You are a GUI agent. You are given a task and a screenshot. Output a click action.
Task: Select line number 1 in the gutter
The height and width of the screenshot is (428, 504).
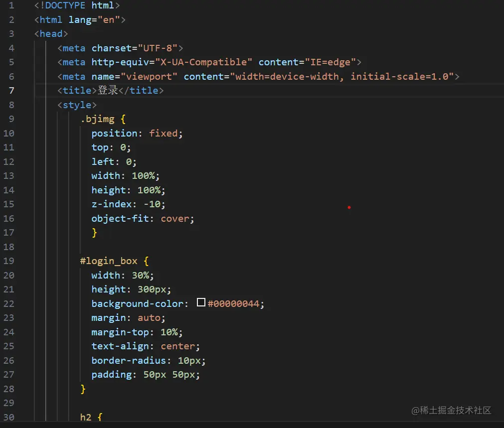pyautogui.click(x=11, y=5)
